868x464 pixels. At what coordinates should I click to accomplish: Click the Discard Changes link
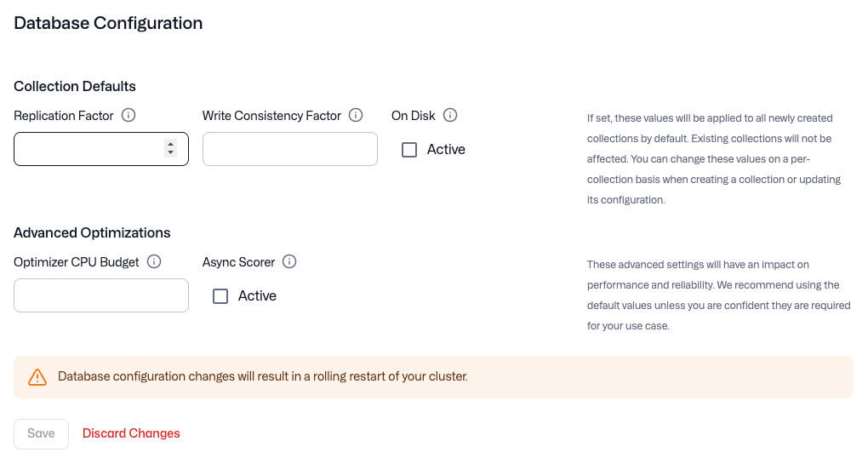click(x=131, y=433)
